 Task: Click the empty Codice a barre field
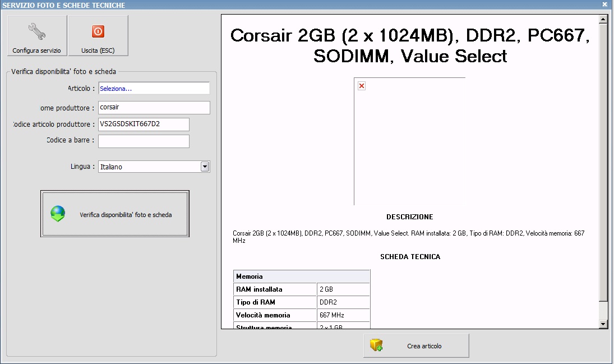pyautogui.click(x=144, y=141)
